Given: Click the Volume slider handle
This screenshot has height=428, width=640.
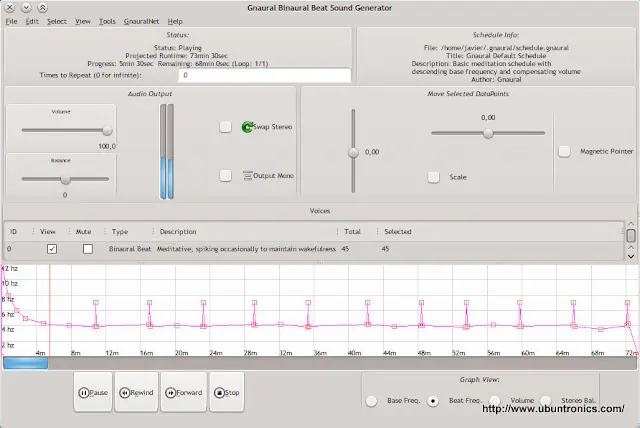Looking at the screenshot, I should pos(107,131).
